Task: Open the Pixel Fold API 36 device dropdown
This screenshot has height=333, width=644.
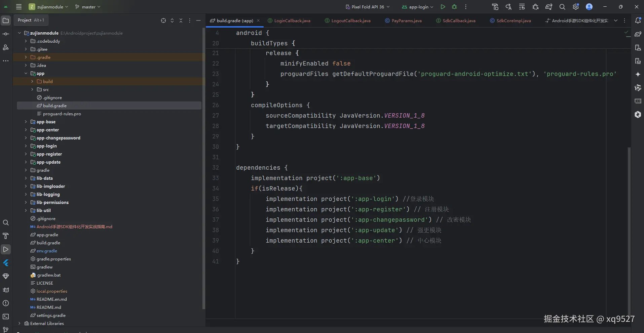Action: [368, 7]
